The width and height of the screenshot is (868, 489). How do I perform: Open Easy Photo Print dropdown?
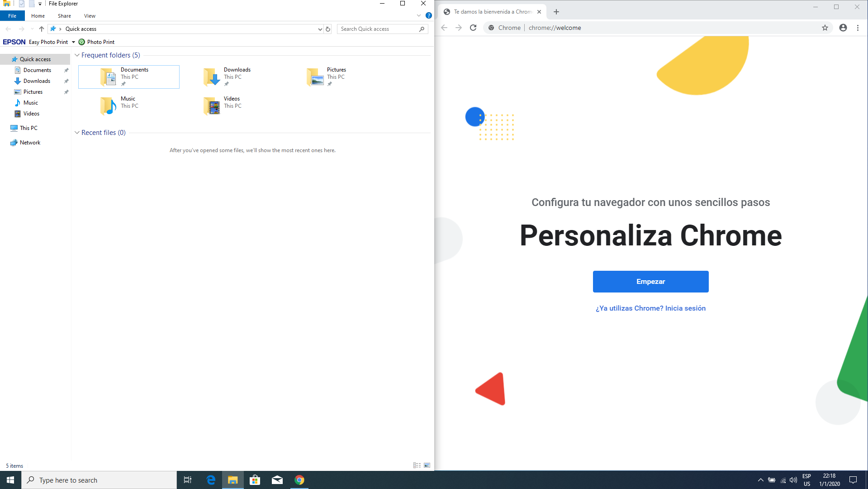tap(73, 42)
